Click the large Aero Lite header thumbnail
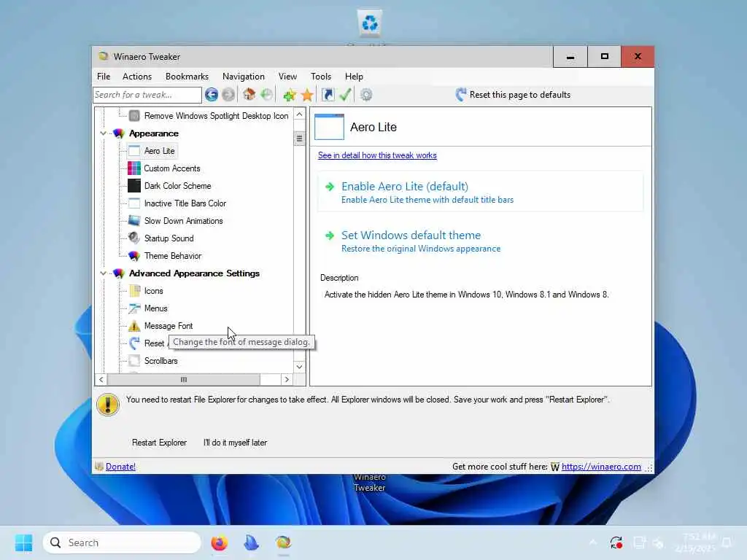This screenshot has height=560, width=747. [329, 127]
